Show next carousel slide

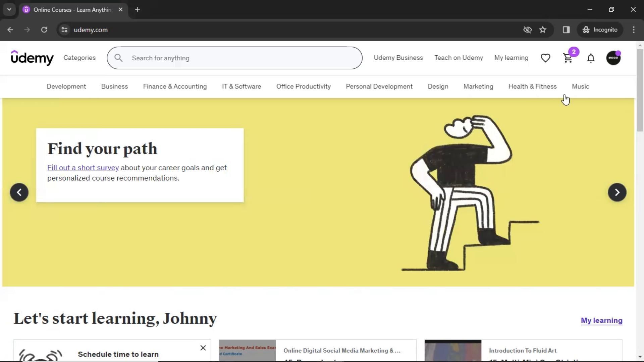click(617, 192)
